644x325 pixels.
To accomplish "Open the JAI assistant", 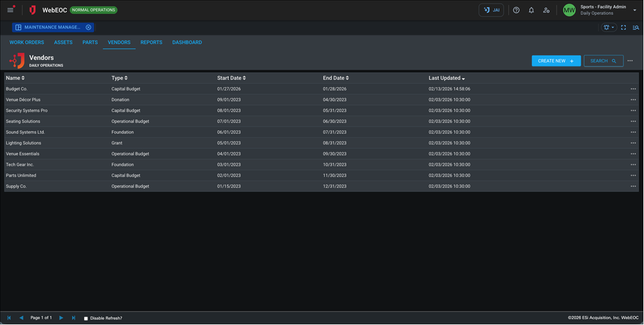I will pos(491,10).
